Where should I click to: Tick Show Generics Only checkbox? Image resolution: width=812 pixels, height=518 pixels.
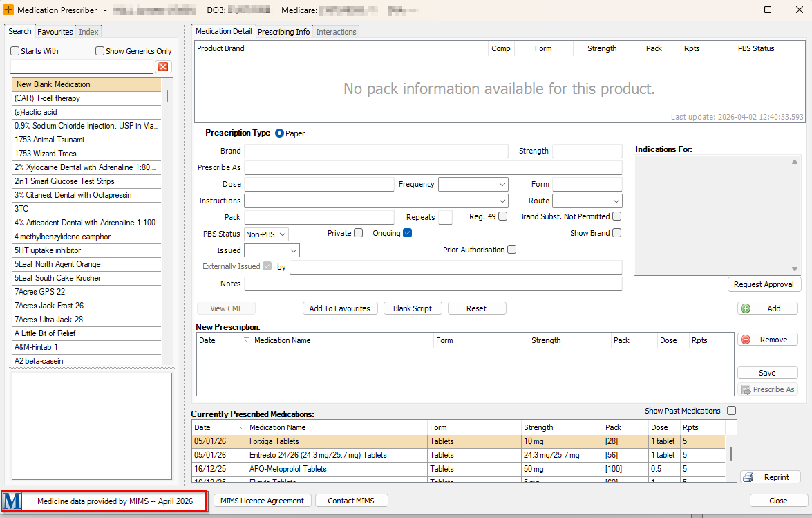pos(100,51)
